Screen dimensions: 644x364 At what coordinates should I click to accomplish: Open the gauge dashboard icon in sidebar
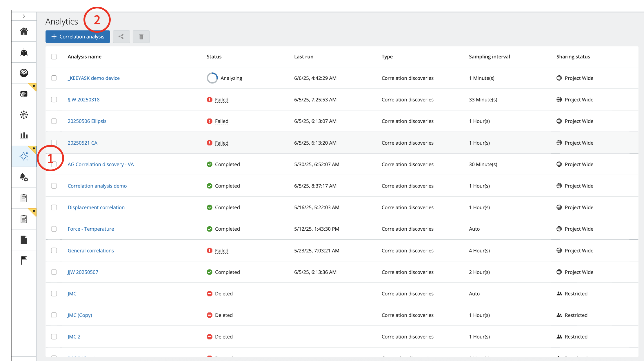tap(24, 73)
